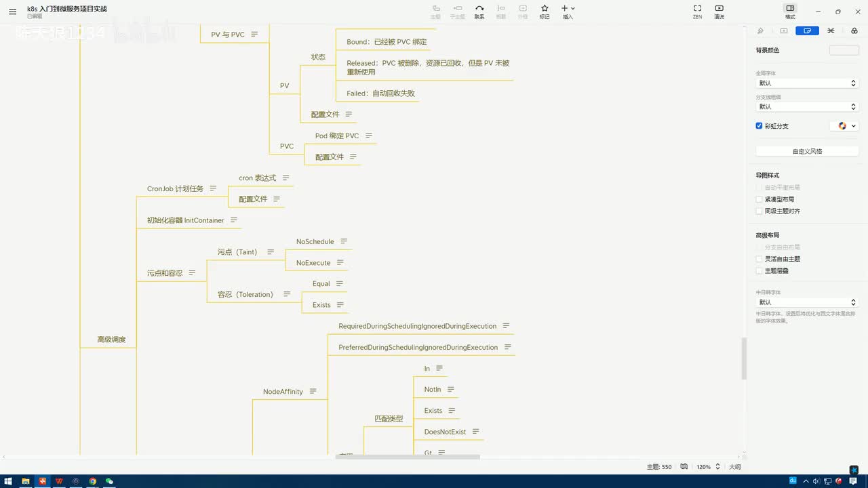Open the slide presentation tab in format panel
Viewport: 868px width, 488px height.
(784, 30)
